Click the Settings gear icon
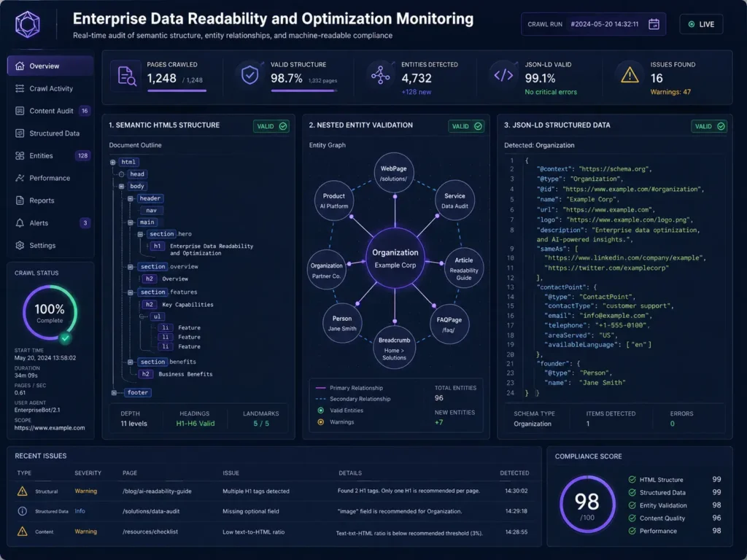This screenshot has width=747, height=560. 20,245
